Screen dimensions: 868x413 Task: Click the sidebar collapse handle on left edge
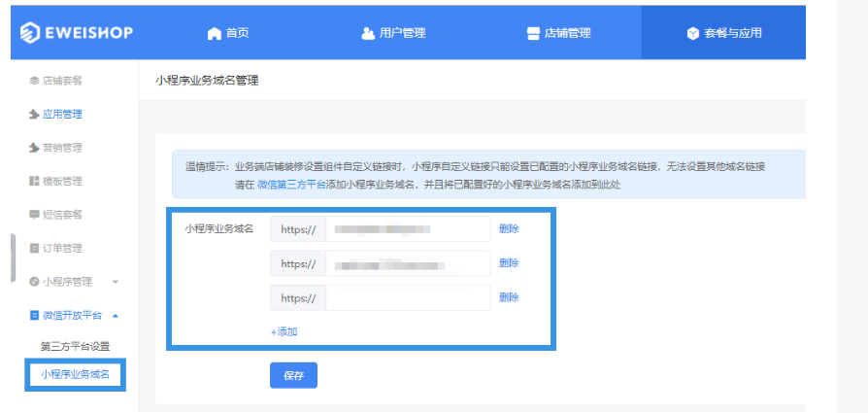pos(13,258)
